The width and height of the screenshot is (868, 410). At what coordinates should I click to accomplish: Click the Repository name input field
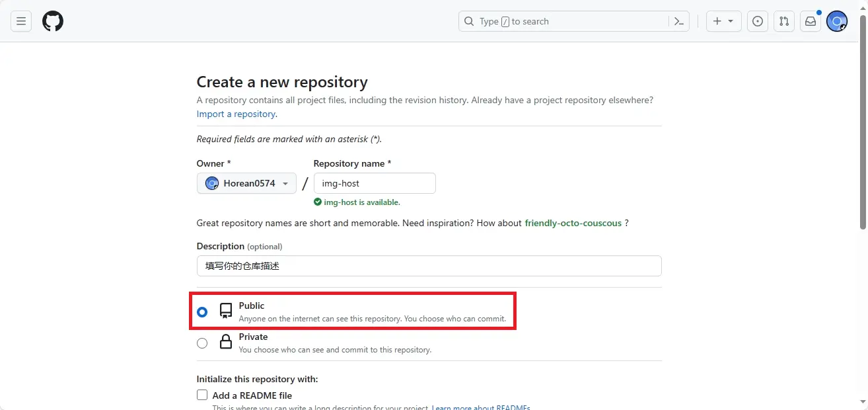coord(374,183)
